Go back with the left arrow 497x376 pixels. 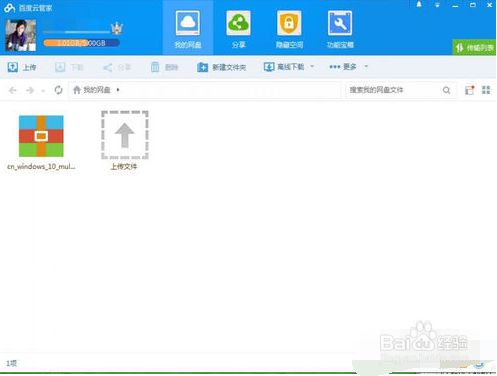click(x=13, y=90)
